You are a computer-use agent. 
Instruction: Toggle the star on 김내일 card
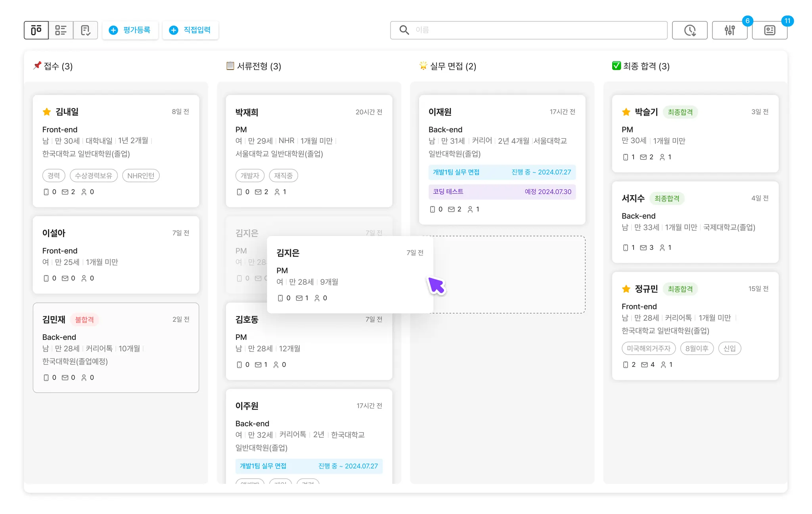point(47,112)
